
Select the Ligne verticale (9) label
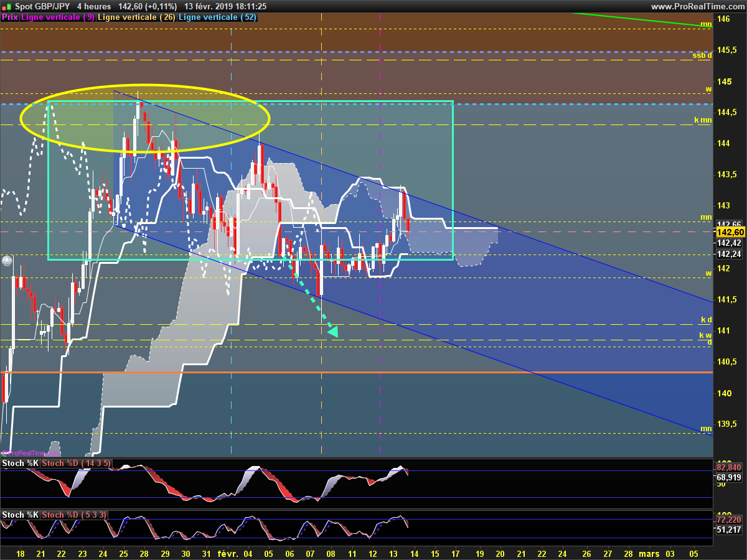point(58,17)
